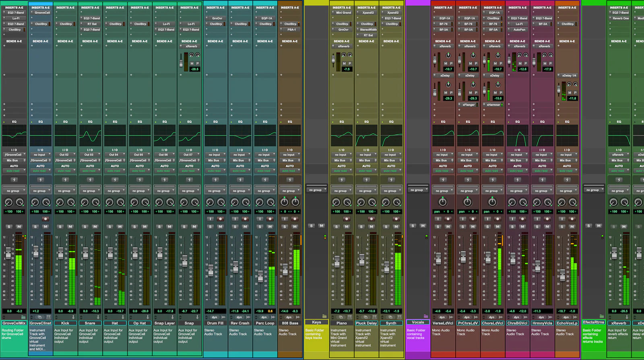Select the Vocals folder track name
The width and height of the screenshot is (644, 360).
coord(418,322)
